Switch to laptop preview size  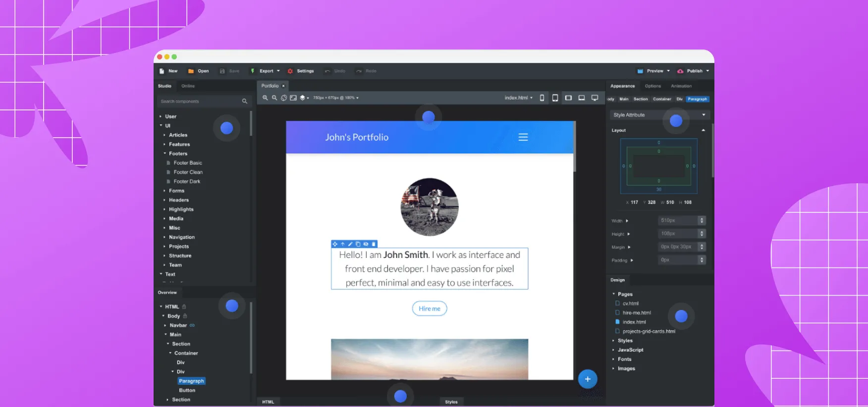click(582, 98)
